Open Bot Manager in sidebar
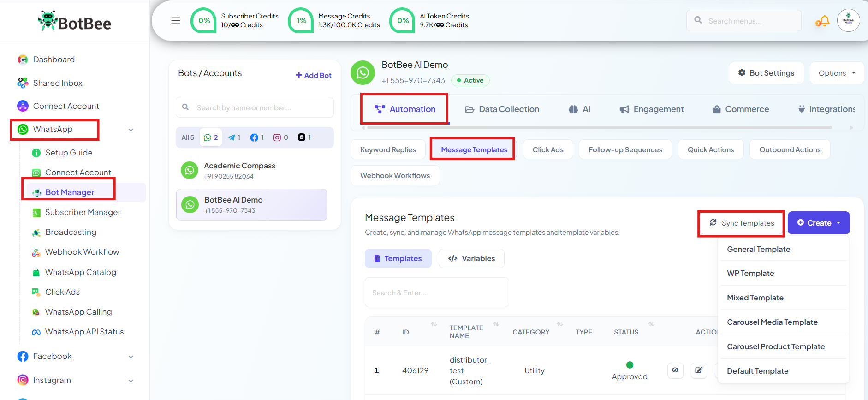Viewport: 868px width, 400px height. [70, 192]
